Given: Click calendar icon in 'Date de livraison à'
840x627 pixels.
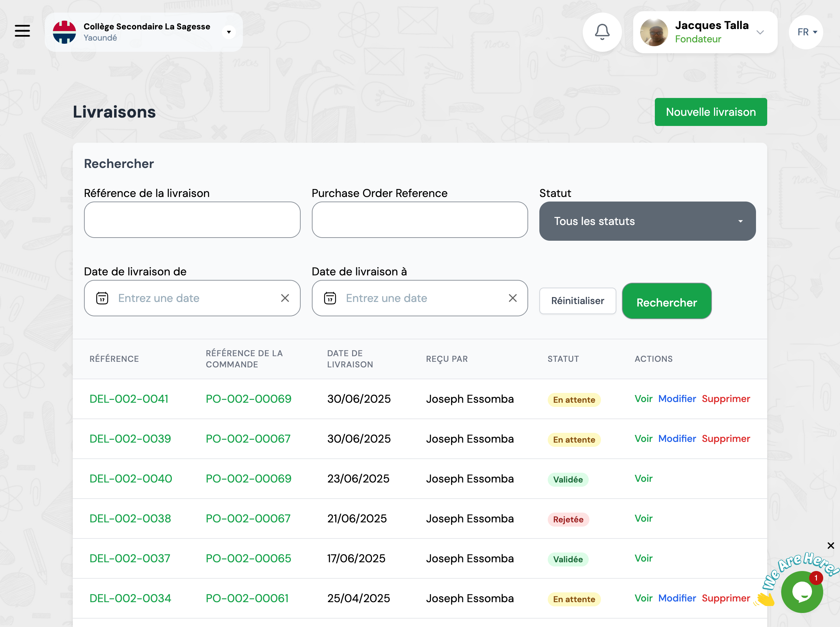Looking at the screenshot, I should point(330,298).
